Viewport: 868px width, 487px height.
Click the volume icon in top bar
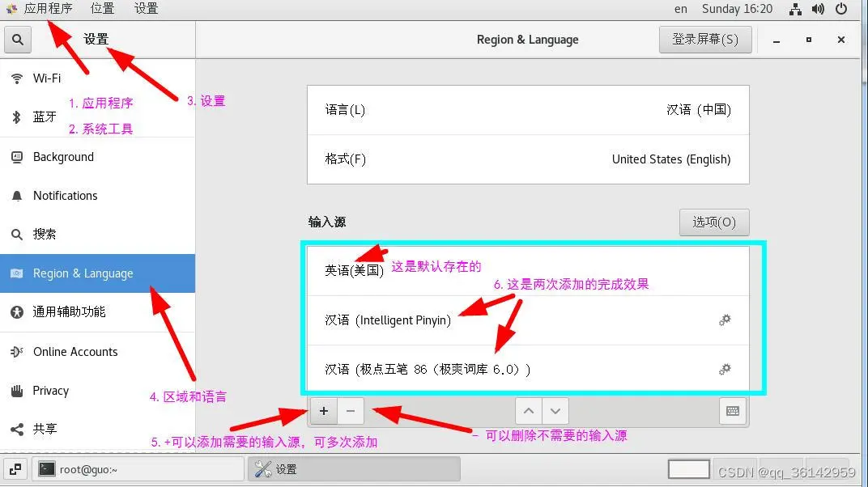coord(818,10)
